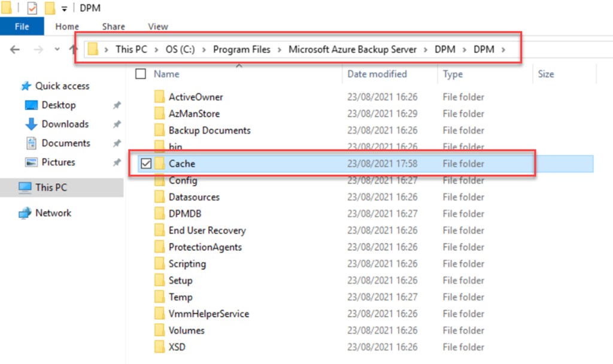The width and height of the screenshot is (613, 364).
Task: Click the Properties icon in quick access toolbar
Action: pyautogui.click(x=32, y=8)
